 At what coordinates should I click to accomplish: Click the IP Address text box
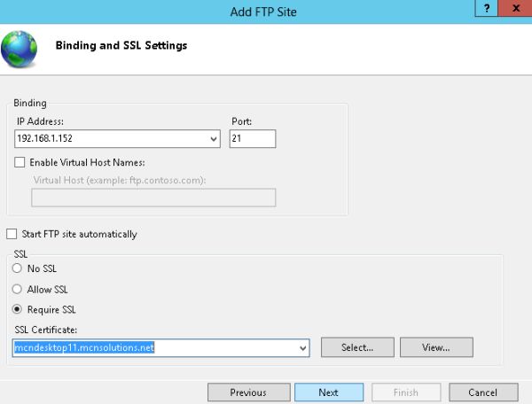click(111, 139)
